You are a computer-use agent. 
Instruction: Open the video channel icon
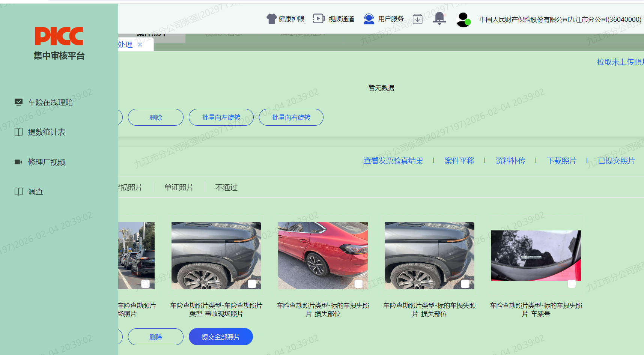319,19
